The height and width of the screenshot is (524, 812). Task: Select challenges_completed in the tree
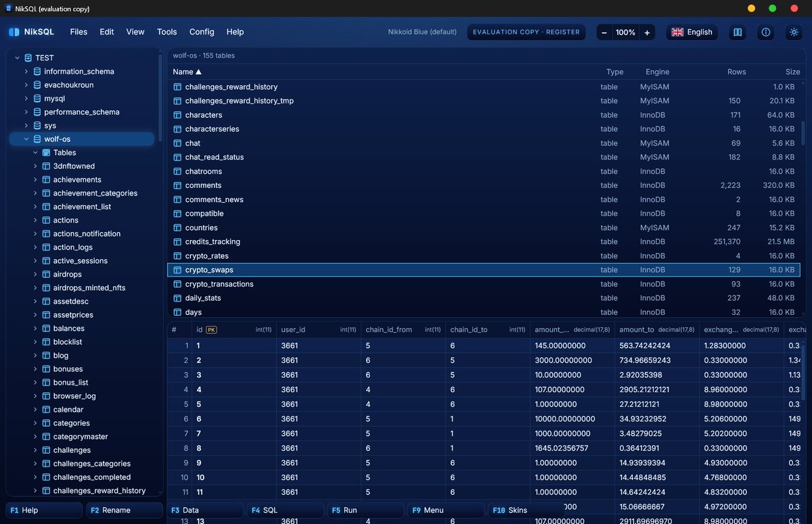coord(91,477)
